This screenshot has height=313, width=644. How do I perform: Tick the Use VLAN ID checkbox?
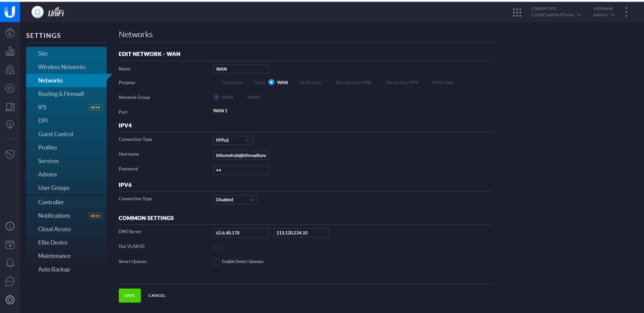216,247
